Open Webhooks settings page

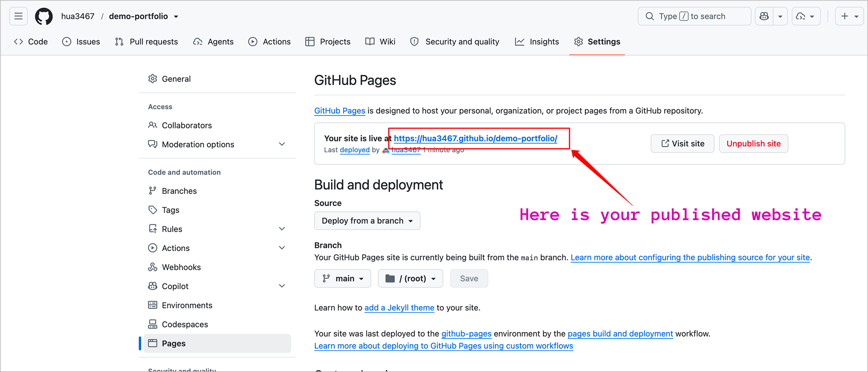217,267
